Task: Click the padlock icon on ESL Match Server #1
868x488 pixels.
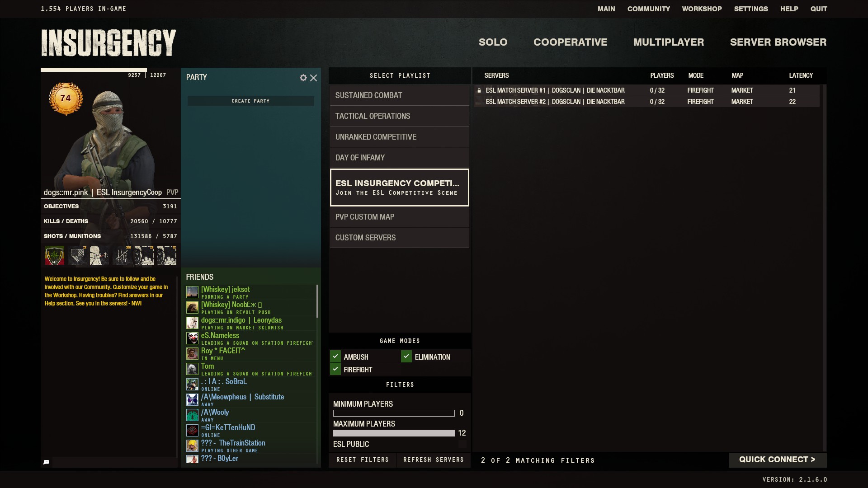Action: pyautogui.click(x=479, y=90)
